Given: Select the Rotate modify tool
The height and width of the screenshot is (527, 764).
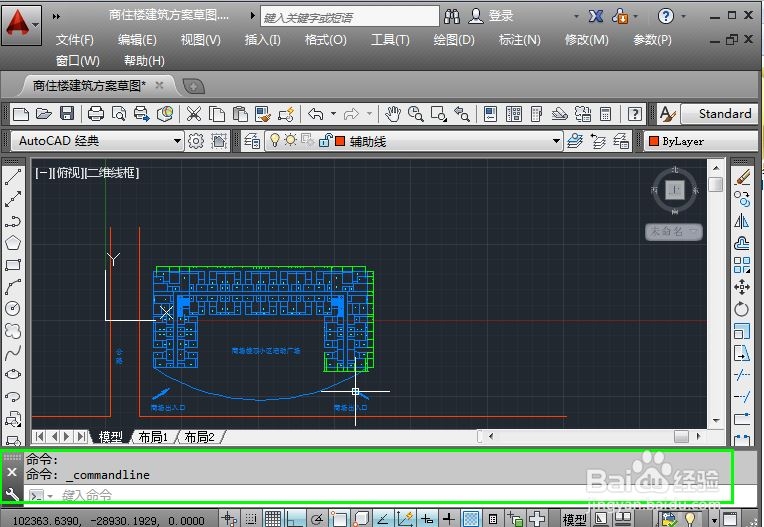Looking at the screenshot, I should (x=742, y=309).
